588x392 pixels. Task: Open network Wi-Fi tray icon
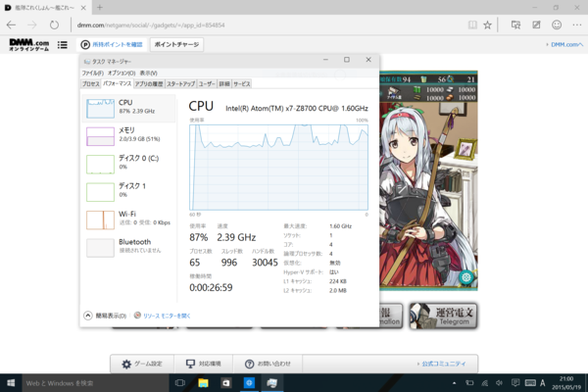tap(484, 383)
